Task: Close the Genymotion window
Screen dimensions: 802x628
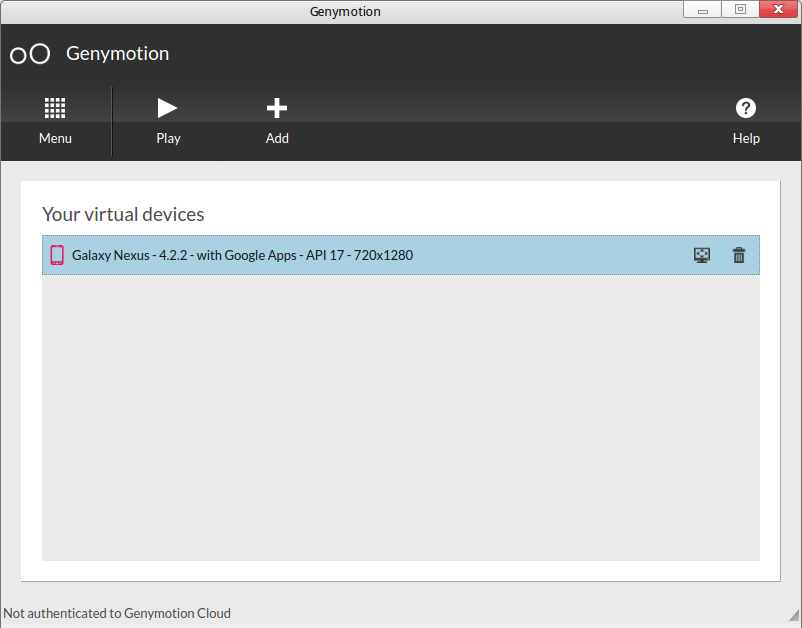Action: click(778, 10)
